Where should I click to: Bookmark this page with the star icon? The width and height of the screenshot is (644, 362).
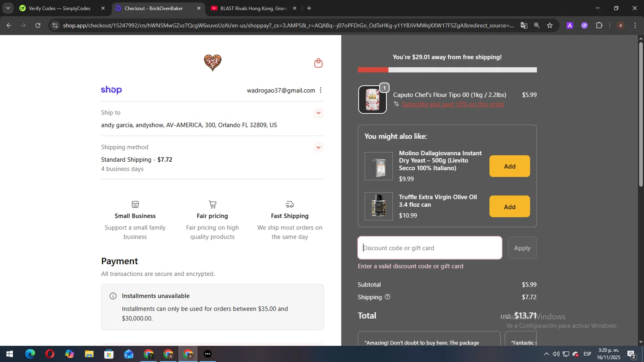(550, 25)
